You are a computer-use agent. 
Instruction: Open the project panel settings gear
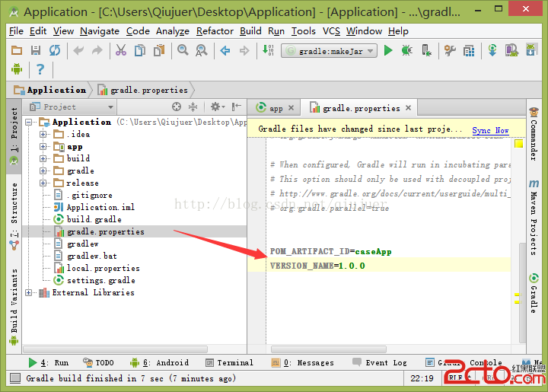point(215,107)
